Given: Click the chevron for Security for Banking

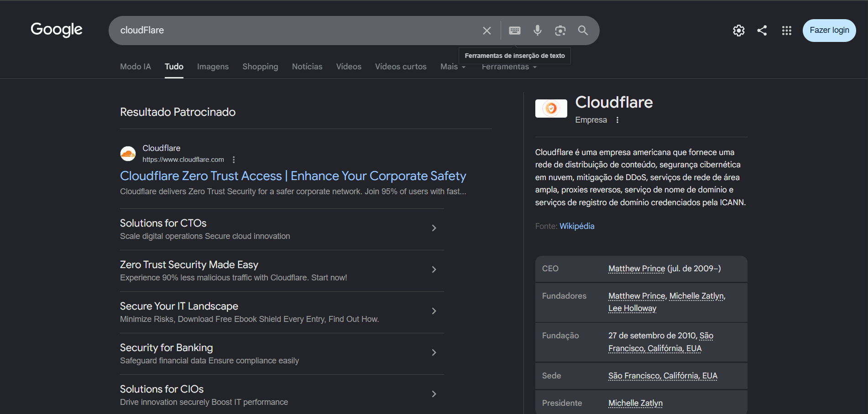Looking at the screenshot, I should [x=434, y=352].
